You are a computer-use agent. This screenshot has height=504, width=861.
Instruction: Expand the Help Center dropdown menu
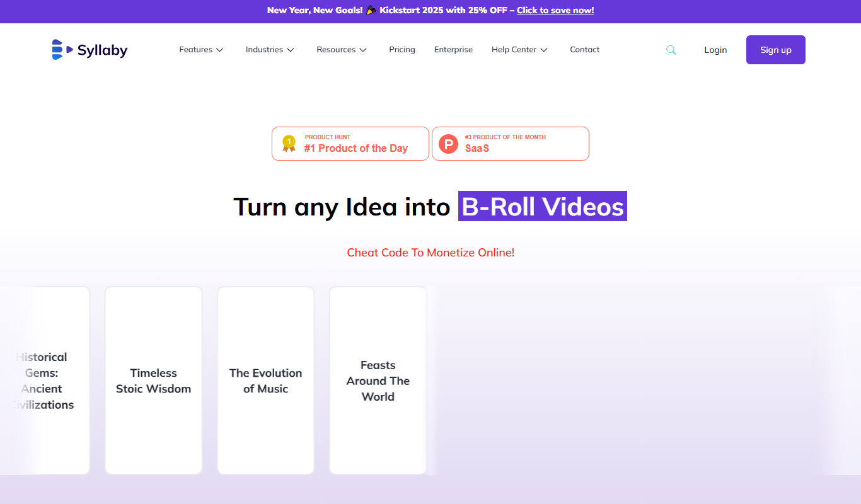pos(519,50)
